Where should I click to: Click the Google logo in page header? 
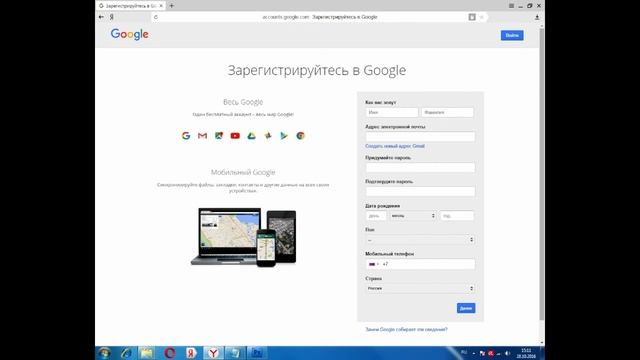(x=129, y=34)
